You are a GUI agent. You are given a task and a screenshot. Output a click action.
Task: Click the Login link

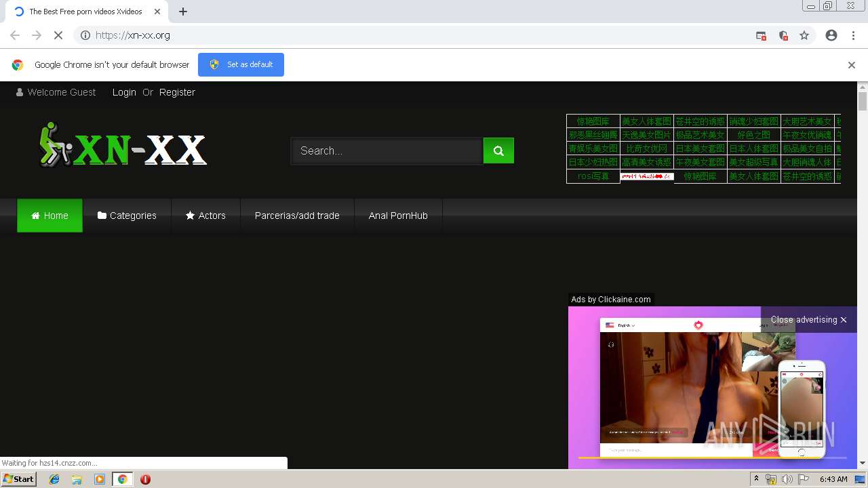click(124, 92)
